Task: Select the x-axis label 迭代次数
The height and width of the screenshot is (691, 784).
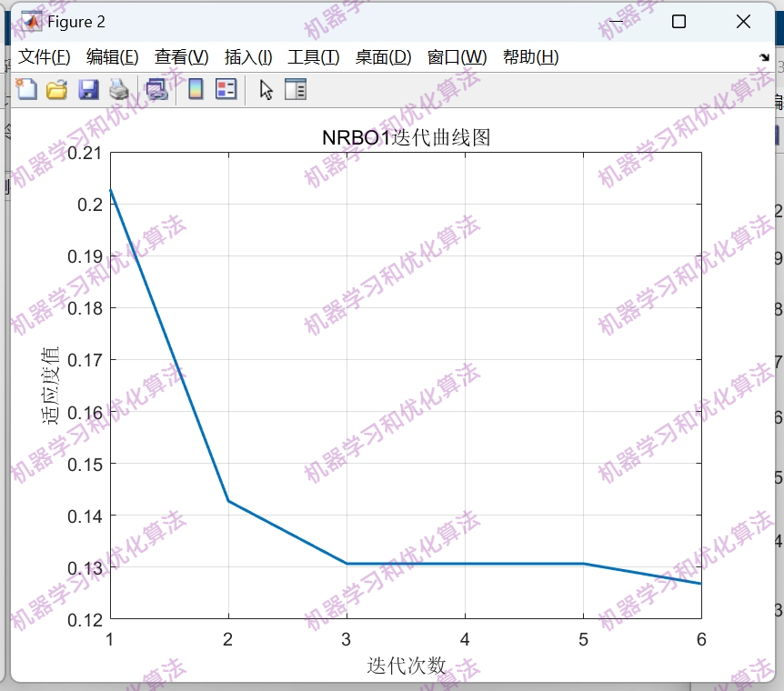Action: pos(406,666)
